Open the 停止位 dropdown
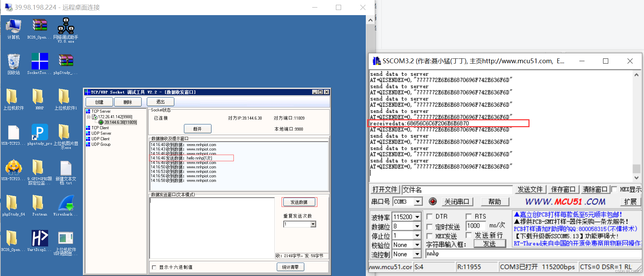This screenshot has width=644, height=276. [x=417, y=235]
